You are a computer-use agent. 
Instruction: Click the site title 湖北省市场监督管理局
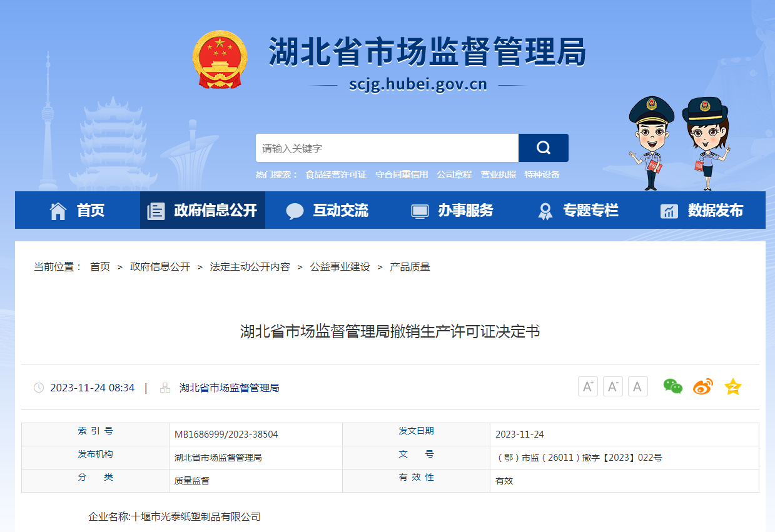pos(428,51)
